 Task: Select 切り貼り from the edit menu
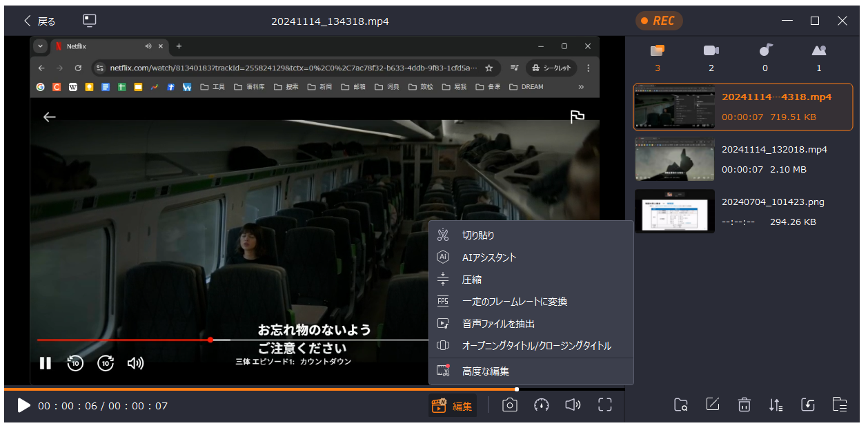coord(478,235)
